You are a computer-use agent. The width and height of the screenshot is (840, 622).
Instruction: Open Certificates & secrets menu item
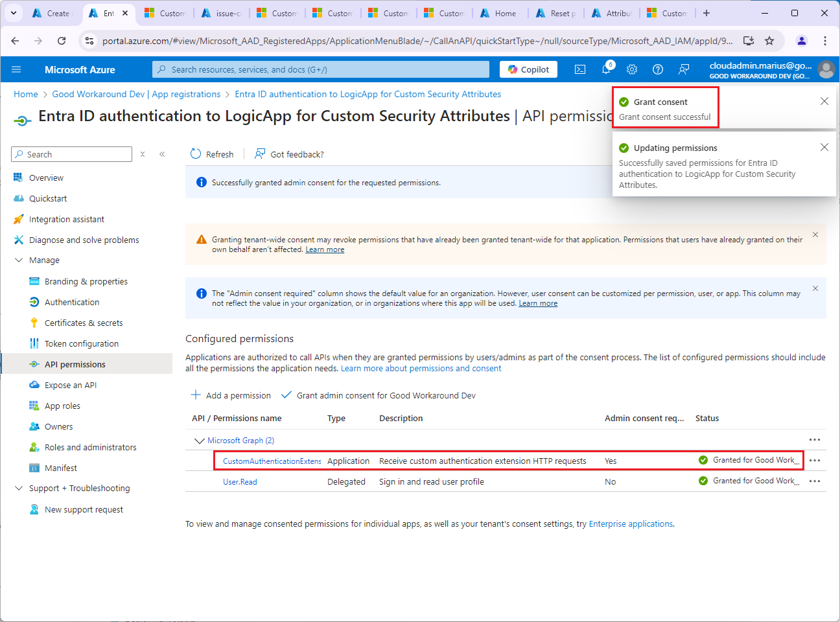tap(84, 323)
